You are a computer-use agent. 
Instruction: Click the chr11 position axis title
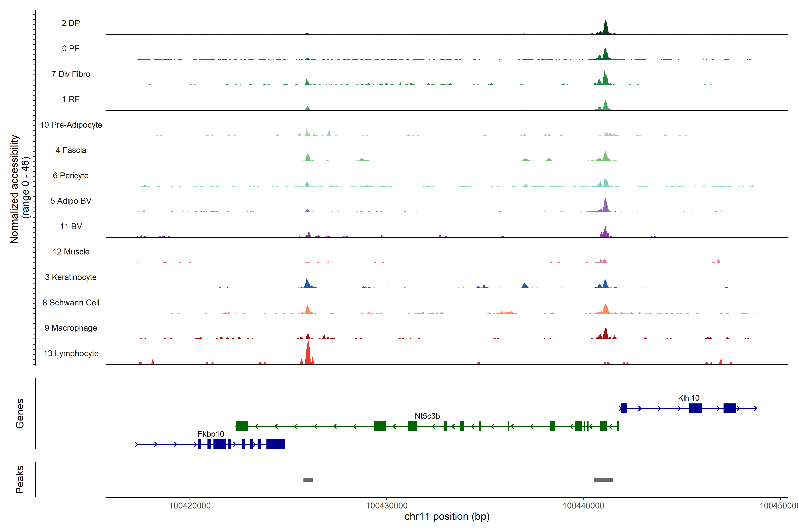click(x=447, y=516)
